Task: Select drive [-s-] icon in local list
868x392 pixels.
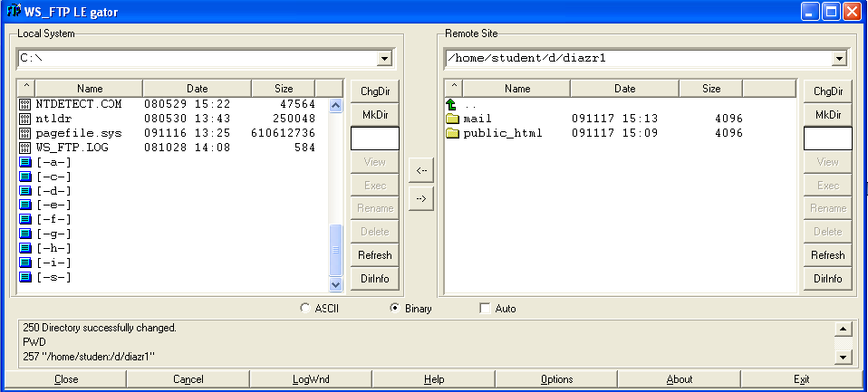Action: click(25, 277)
